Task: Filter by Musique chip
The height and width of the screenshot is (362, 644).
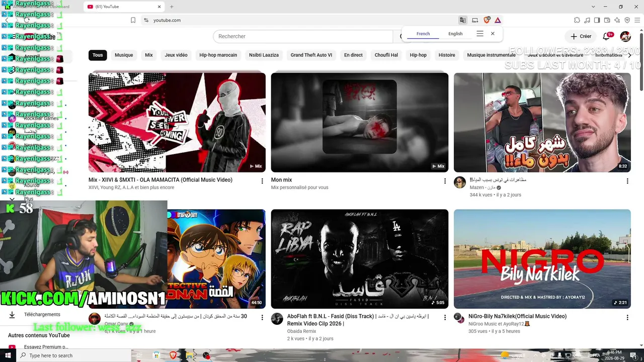Action: [124, 55]
